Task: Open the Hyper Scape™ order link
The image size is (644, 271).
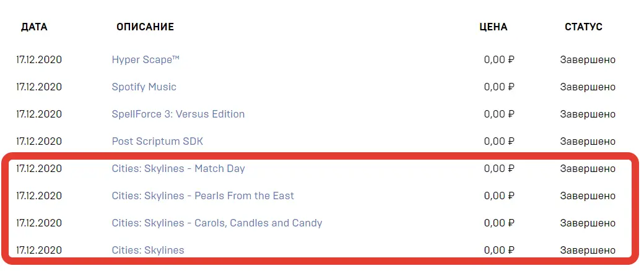Action: (146, 60)
